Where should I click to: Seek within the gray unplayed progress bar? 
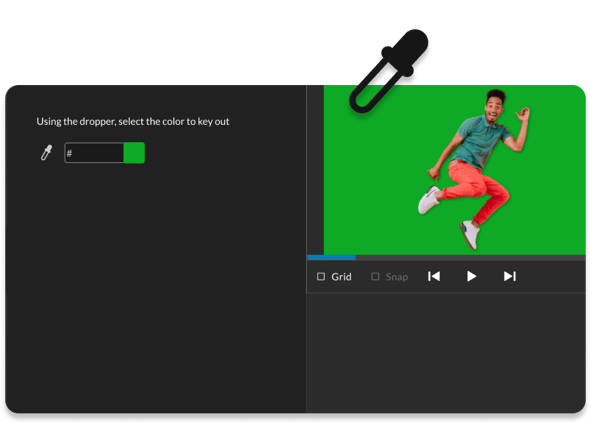tap(470, 257)
